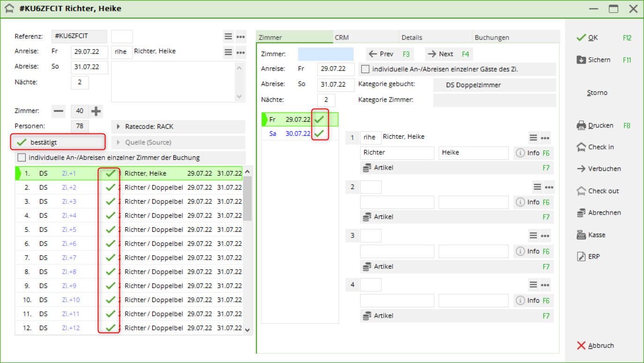Screen dimensions: 644x363
Task: Click the plus icon to add a room
Action: point(96,111)
